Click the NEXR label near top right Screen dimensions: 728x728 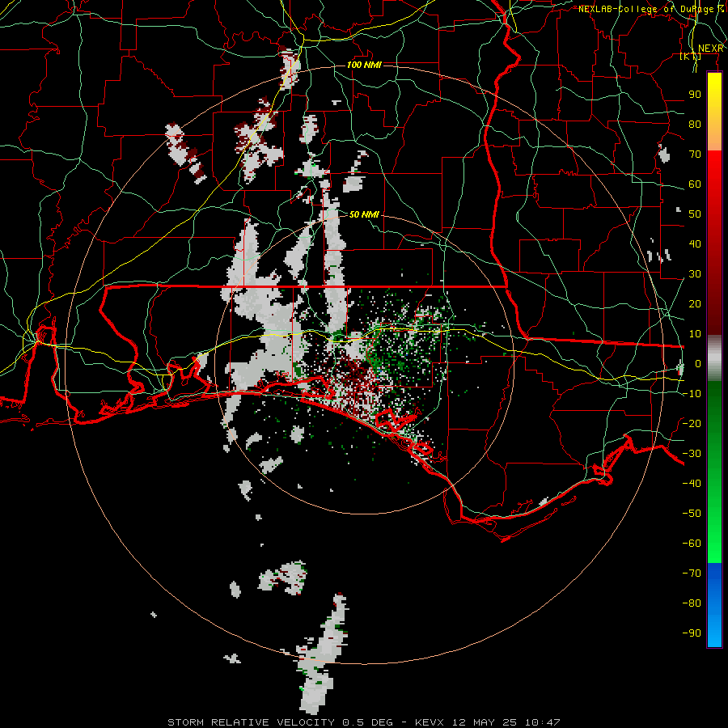click(x=711, y=49)
